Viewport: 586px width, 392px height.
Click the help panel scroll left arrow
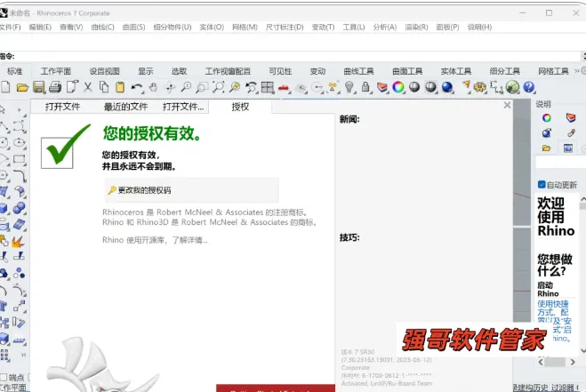(x=541, y=362)
